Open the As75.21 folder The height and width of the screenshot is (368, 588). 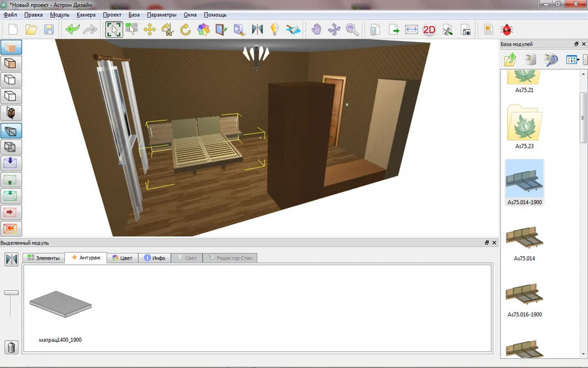pyautogui.click(x=524, y=80)
